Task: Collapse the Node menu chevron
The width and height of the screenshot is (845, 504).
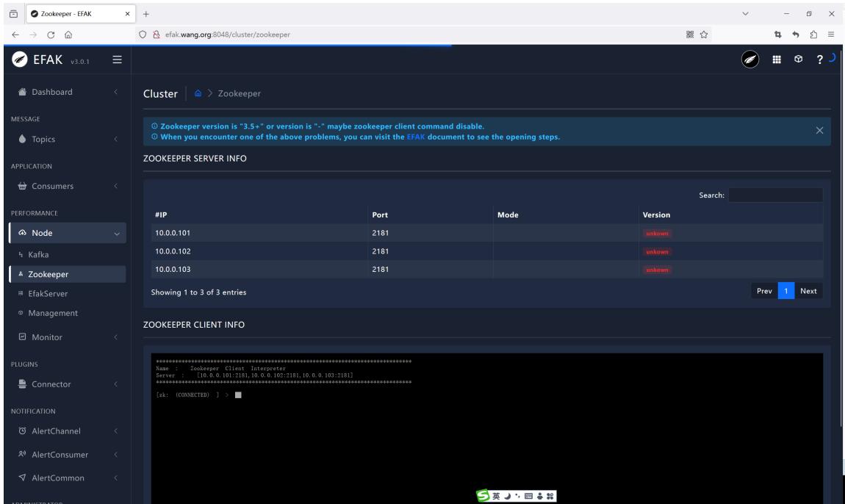Action: [116, 234]
